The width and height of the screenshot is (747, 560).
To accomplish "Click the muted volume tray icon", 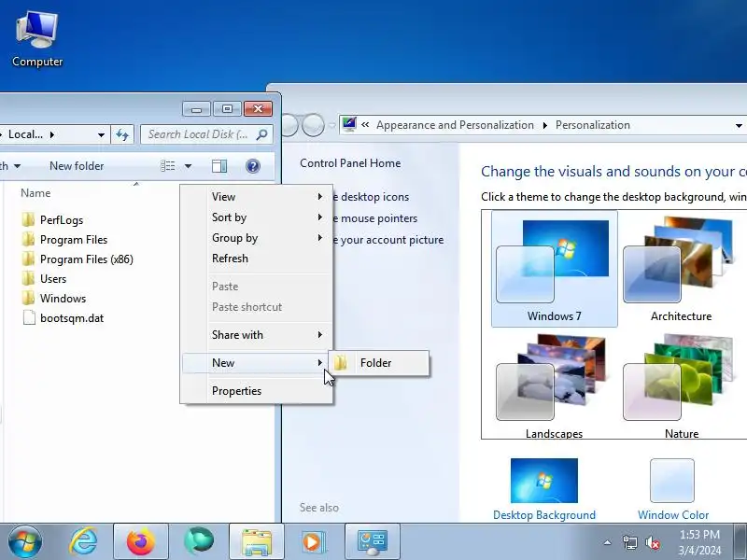I will (652, 542).
